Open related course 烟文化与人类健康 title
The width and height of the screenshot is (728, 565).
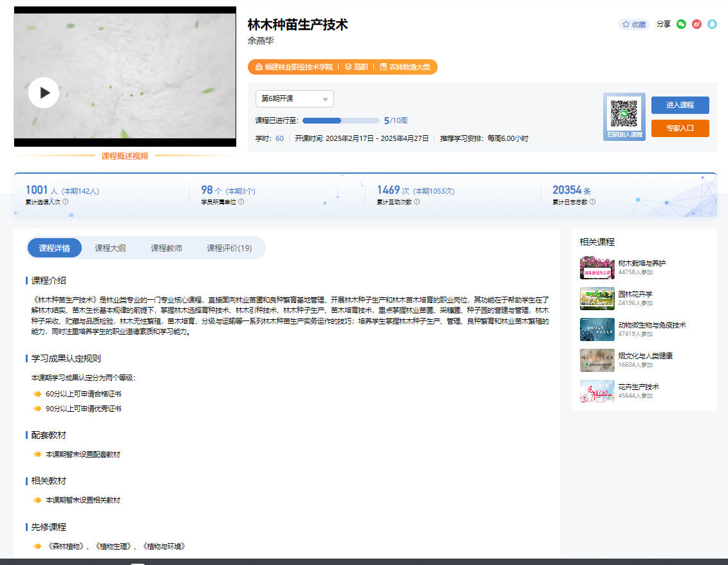[x=646, y=356]
